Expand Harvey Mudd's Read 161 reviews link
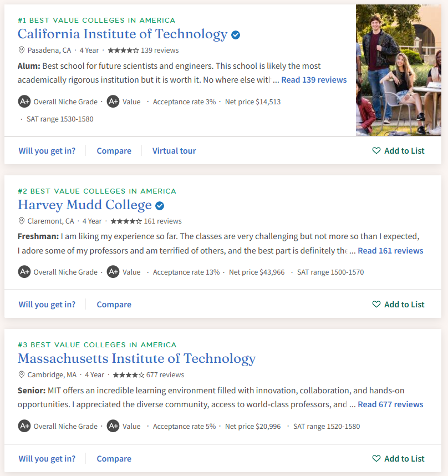 coord(390,251)
